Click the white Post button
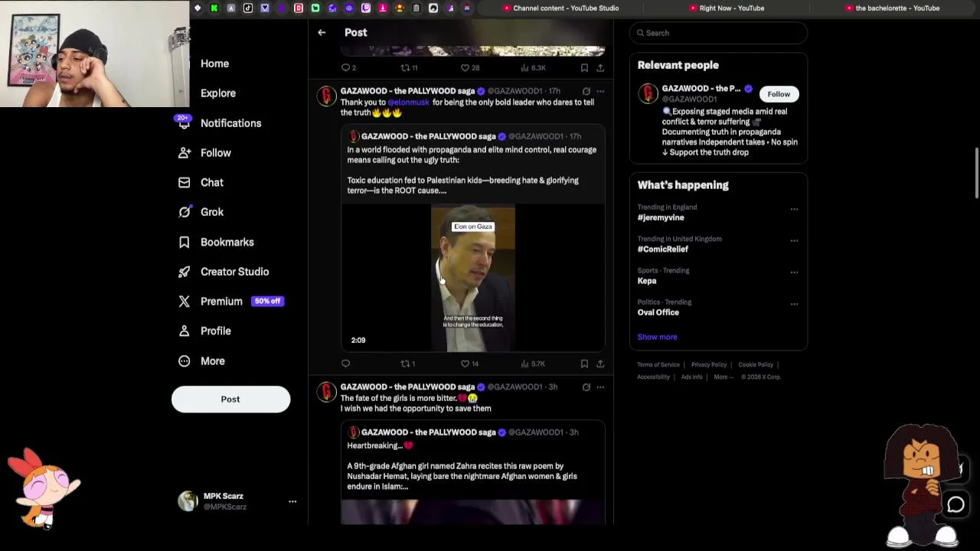Image resolution: width=980 pixels, height=551 pixels. click(230, 399)
